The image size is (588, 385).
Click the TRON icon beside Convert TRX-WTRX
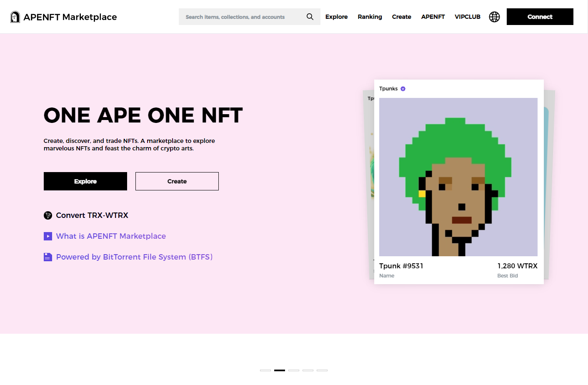tap(48, 215)
